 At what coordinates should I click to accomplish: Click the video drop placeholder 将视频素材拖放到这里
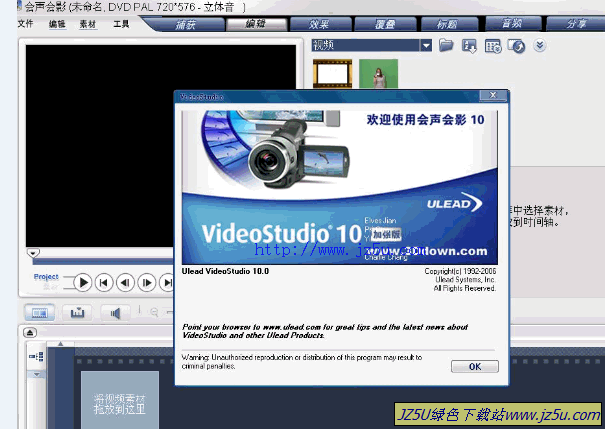(120, 400)
